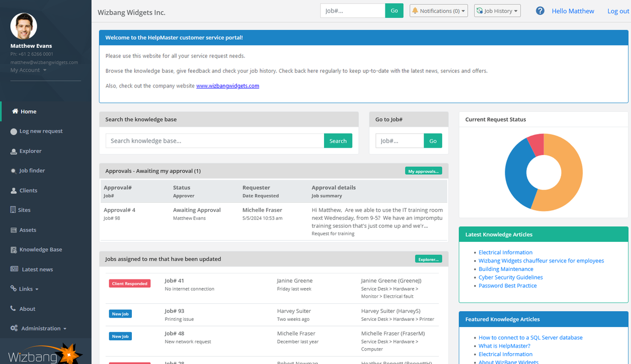Screen dimensions: 631x364
Task: Select Job finder in sidebar
Action: tap(32, 170)
